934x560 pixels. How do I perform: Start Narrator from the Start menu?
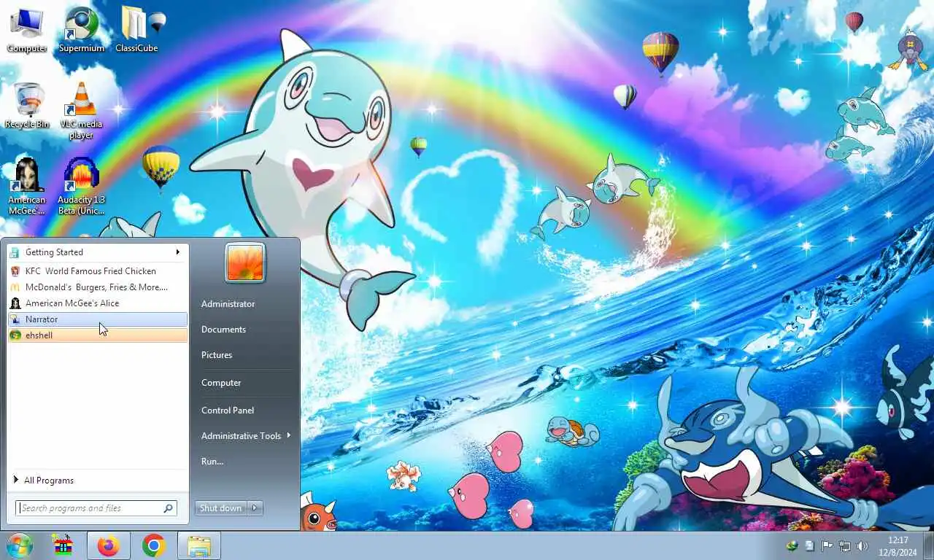[98, 319]
